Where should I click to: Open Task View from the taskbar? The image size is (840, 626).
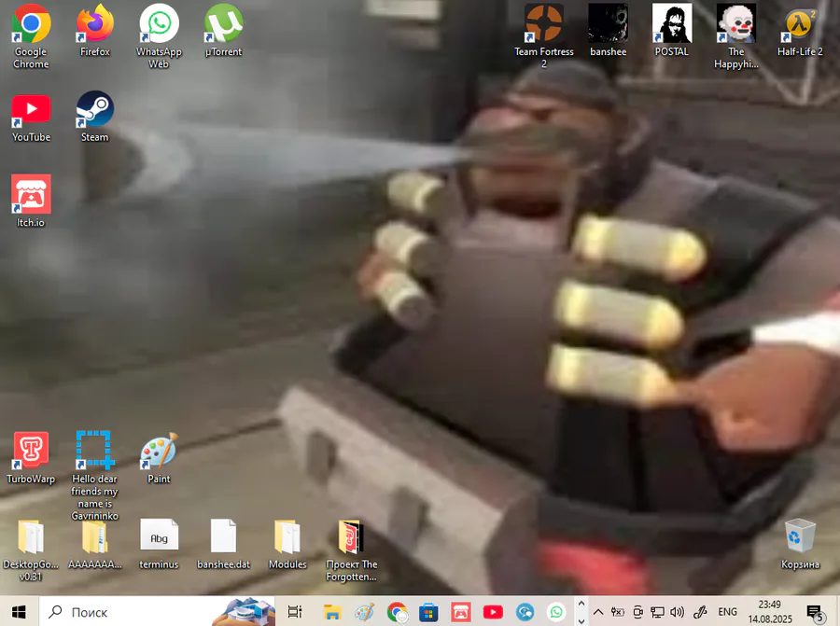[x=295, y=612]
